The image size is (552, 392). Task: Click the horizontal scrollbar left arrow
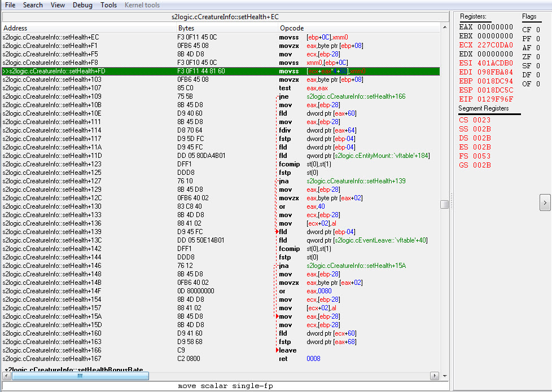coord(6,376)
